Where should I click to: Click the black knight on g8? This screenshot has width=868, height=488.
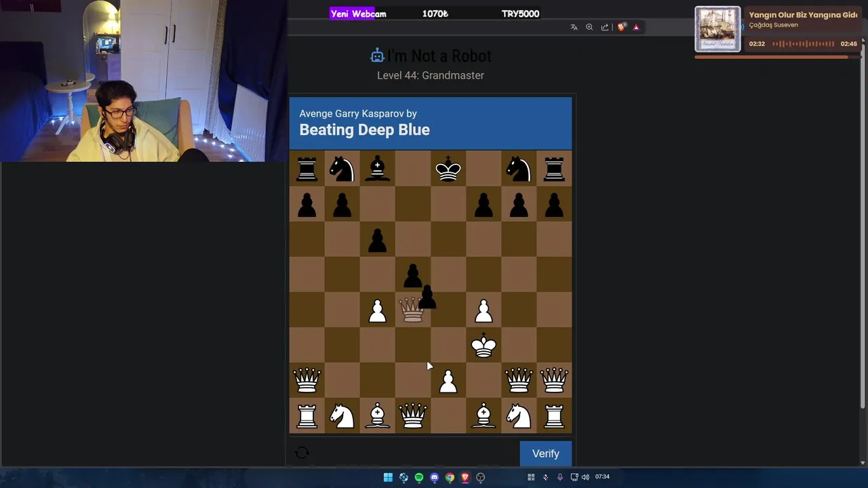tap(519, 169)
